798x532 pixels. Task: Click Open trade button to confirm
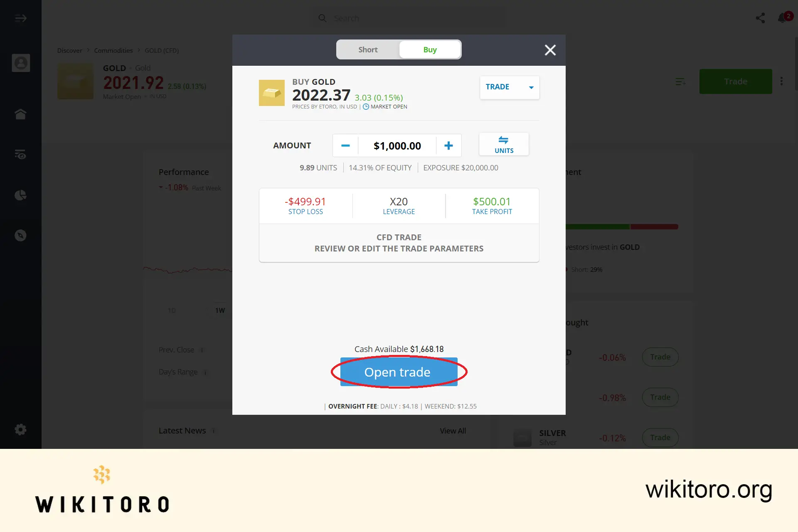(x=397, y=372)
